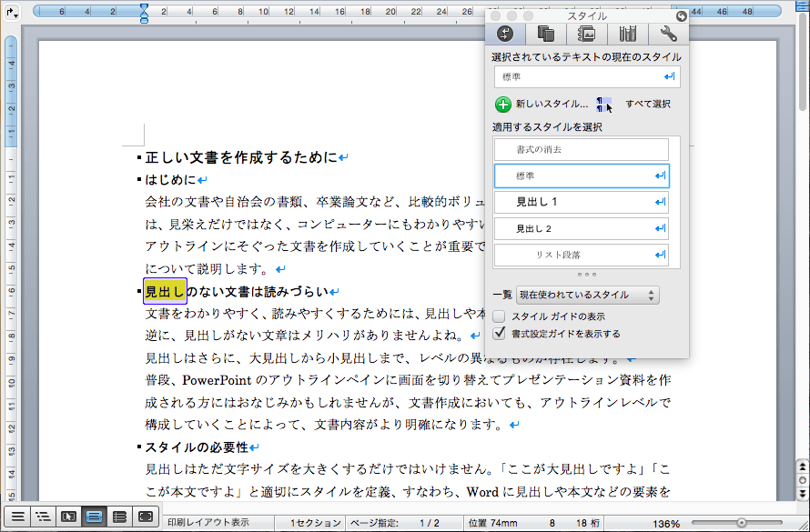The image size is (810, 532).
Task: Click the Styles panel title スタイル
Action: pos(587,16)
